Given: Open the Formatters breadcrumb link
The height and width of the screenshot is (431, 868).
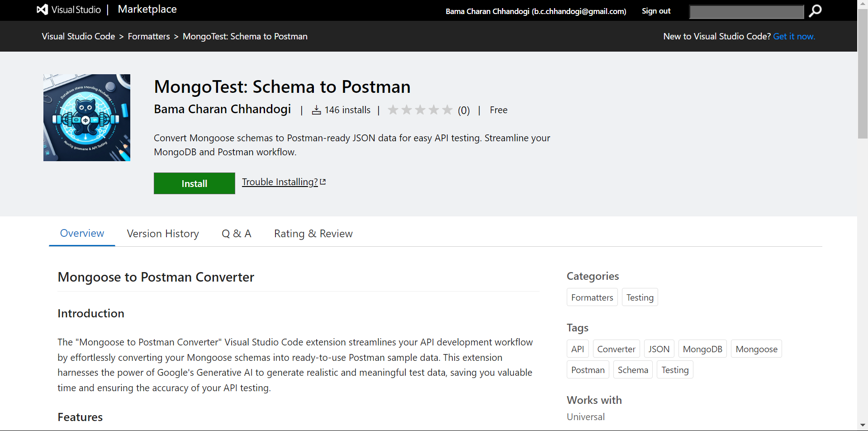Looking at the screenshot, I should click(x=149, y=36).
